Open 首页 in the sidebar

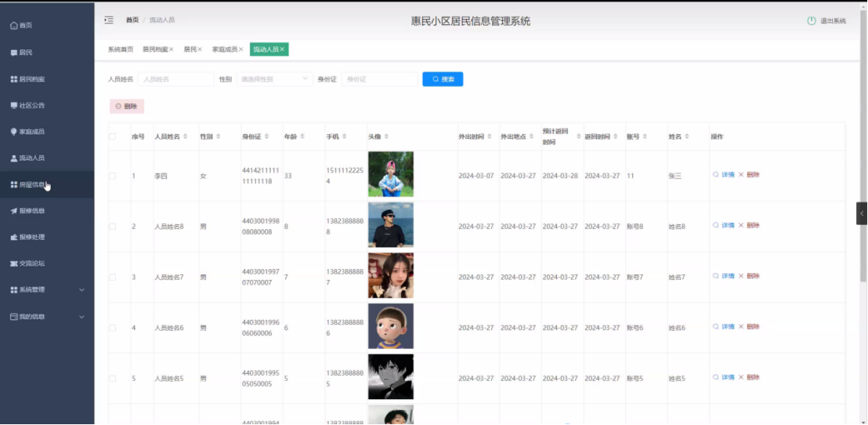click(x=47, y=26)
